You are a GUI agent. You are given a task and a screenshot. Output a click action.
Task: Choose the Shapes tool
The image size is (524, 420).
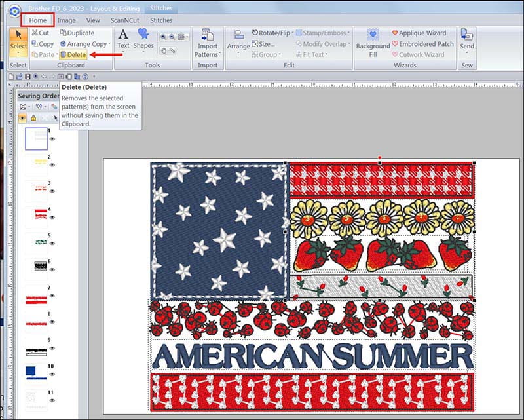click(143, 39)
